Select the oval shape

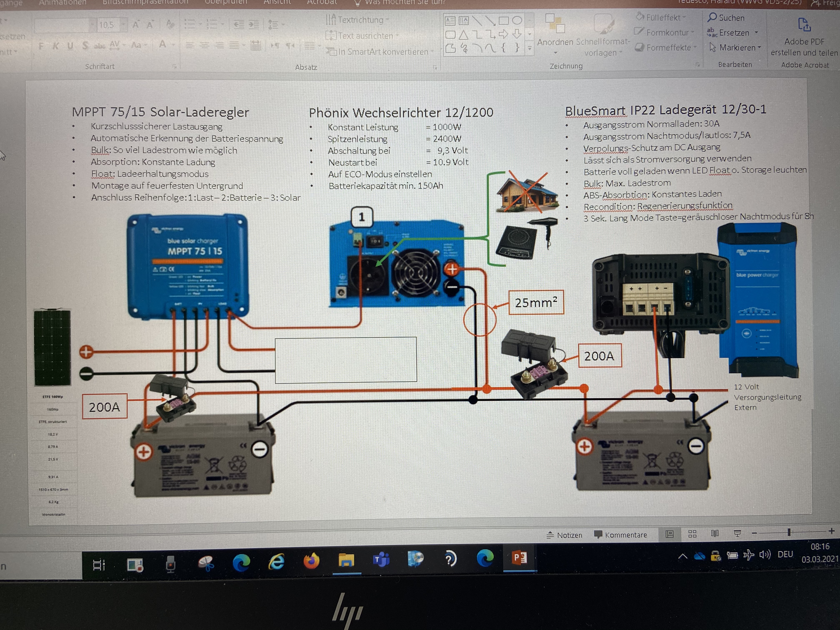coord(517,20)
